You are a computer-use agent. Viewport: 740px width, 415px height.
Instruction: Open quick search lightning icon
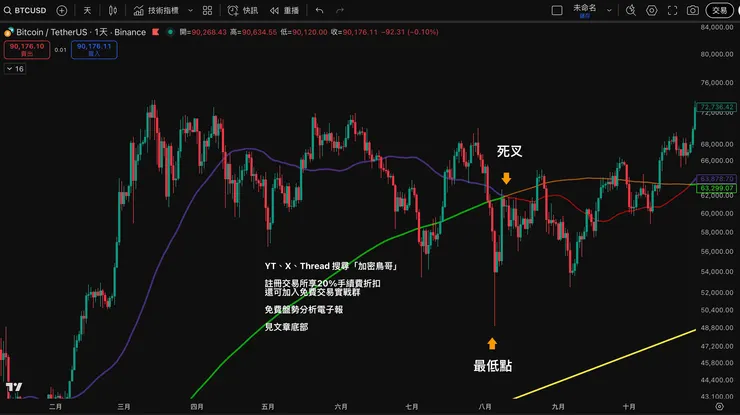tap(631, 10)
